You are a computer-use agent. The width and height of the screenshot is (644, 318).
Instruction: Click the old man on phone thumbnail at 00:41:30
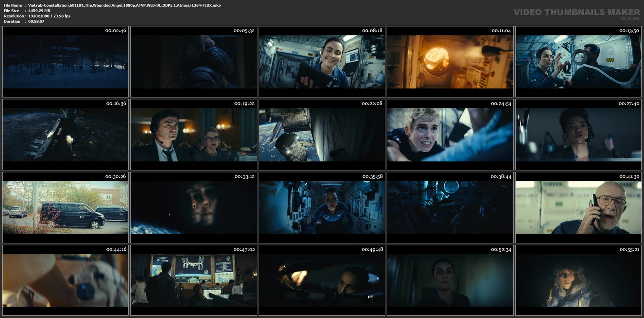click(579, 207)
